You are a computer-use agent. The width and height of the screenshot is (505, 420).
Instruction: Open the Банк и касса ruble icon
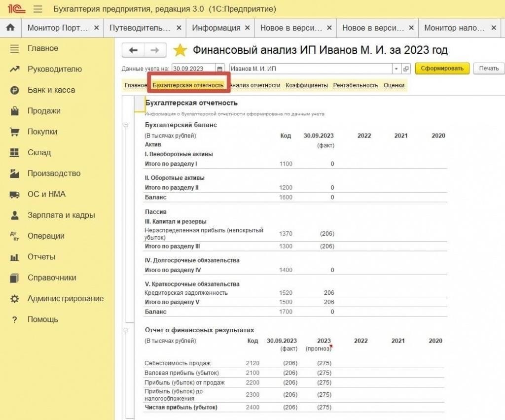pyautogui.click(x=14, y=90)
